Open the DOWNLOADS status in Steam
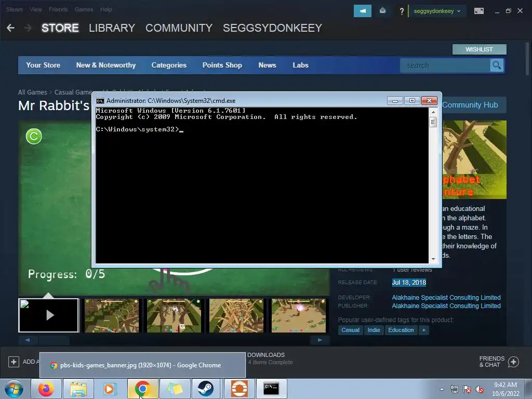Viewport: 532px width, 399px height. point(270,358)
